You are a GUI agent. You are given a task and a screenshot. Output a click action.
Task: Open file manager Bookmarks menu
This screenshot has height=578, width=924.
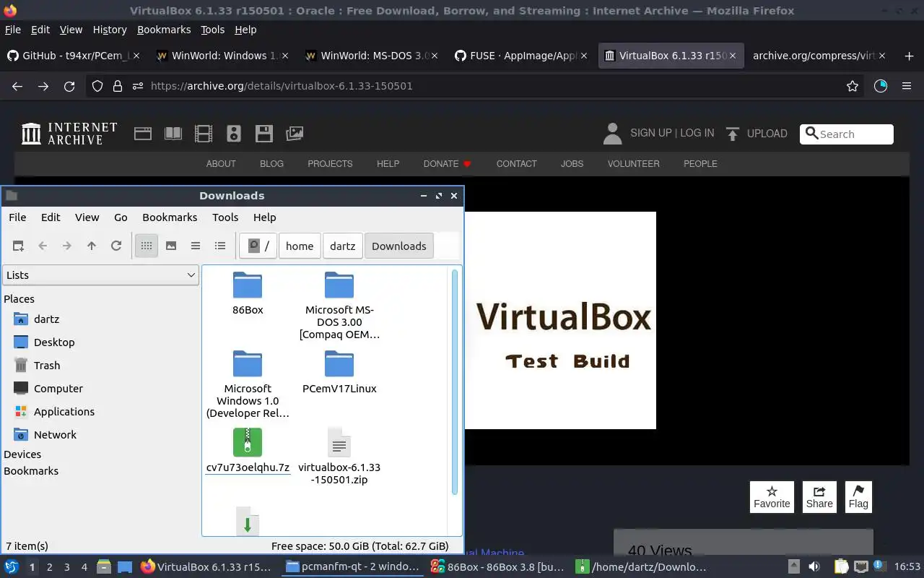click(170, 217)
